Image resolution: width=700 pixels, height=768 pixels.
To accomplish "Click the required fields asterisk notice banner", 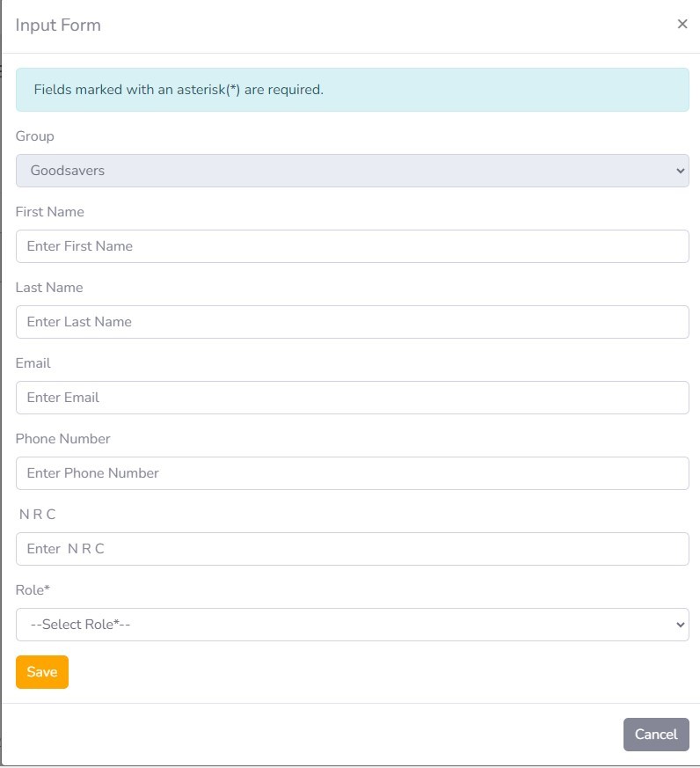I will point(352,90).
